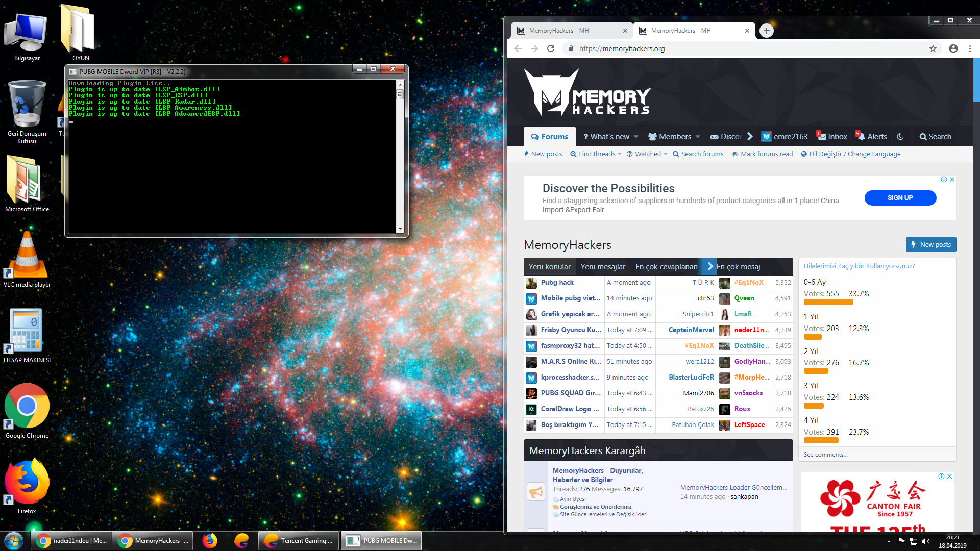Open the Bilgisayar desktop icon
The height and width of the screenshot is (551, 980).
coord(27,37)
